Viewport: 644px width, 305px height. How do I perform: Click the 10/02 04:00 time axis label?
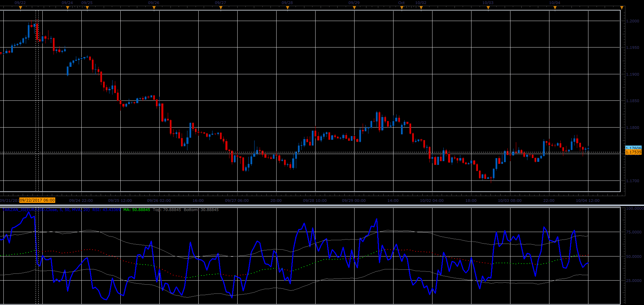pos(432,201)
